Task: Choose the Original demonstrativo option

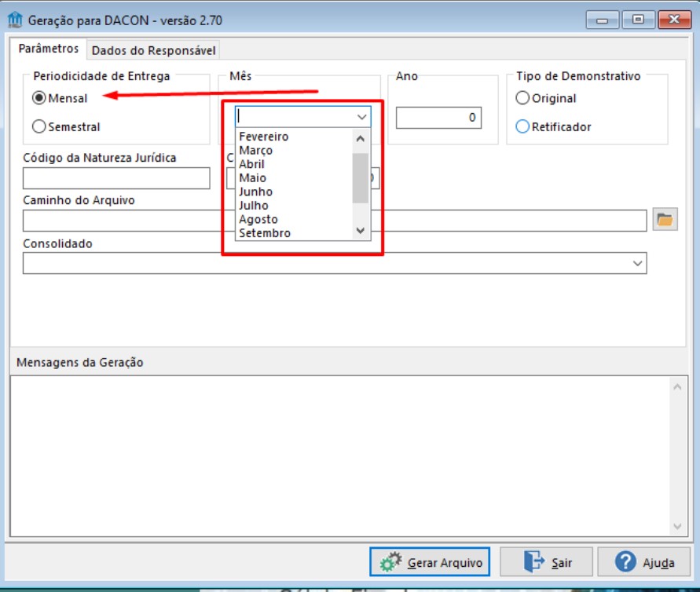Action: pyautogui.click(x=522, y=98)
